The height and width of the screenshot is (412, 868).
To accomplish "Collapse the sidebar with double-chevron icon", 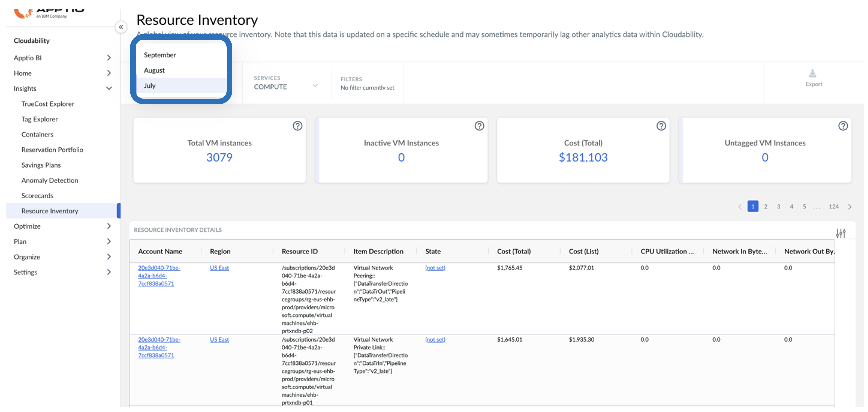I will [x=121, y=27].
